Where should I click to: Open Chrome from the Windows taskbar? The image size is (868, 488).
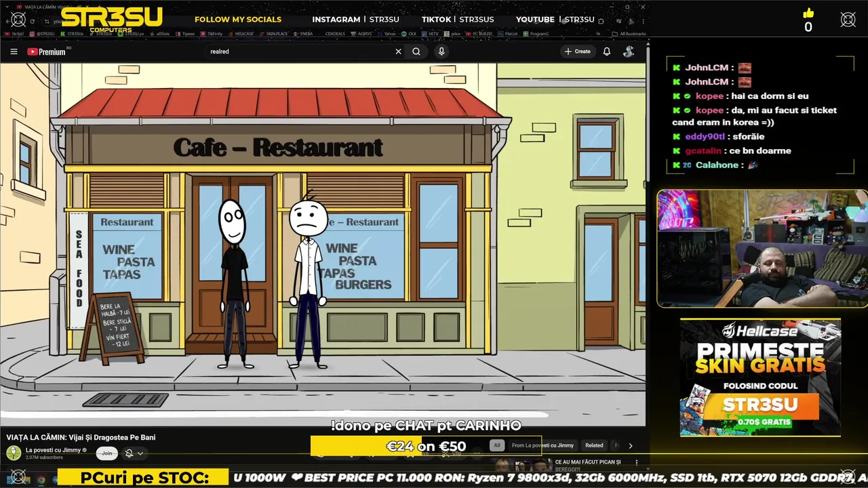41,480
